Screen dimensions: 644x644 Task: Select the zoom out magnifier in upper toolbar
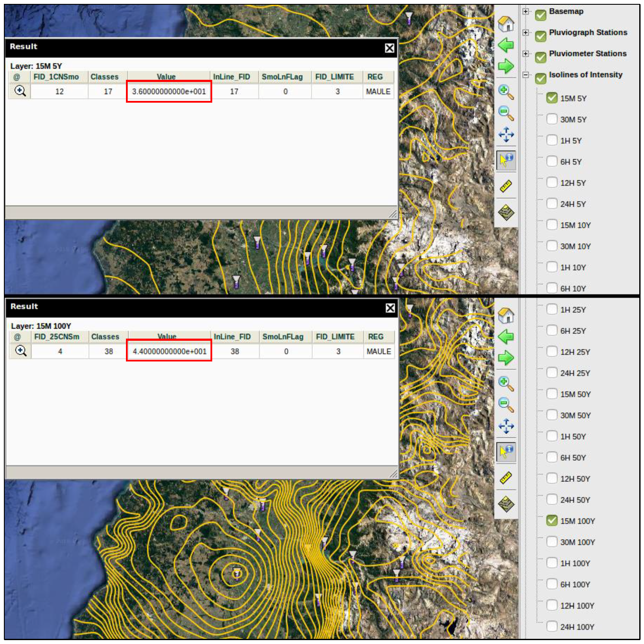[506, 113]
